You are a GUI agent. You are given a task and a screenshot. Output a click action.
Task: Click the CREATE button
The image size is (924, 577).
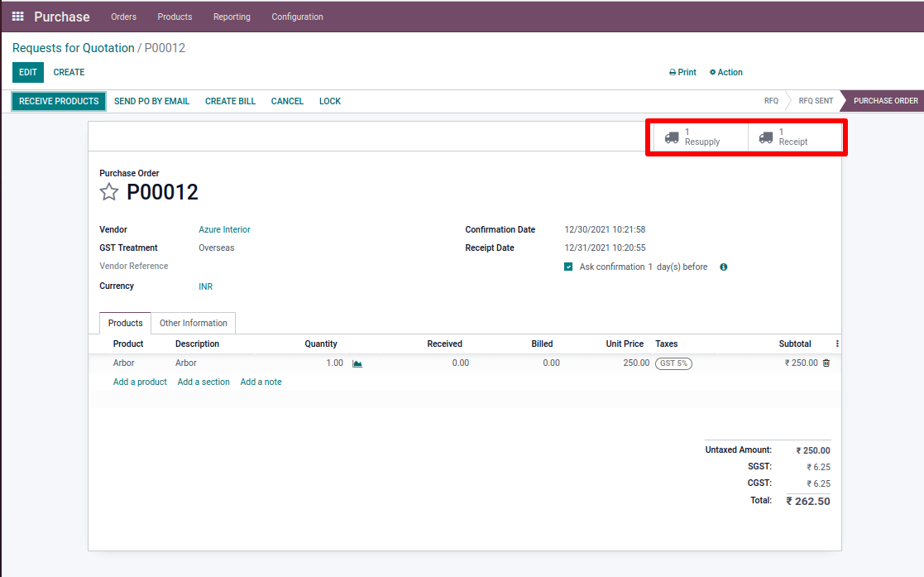pyautogui.click(x=69, y=72)
